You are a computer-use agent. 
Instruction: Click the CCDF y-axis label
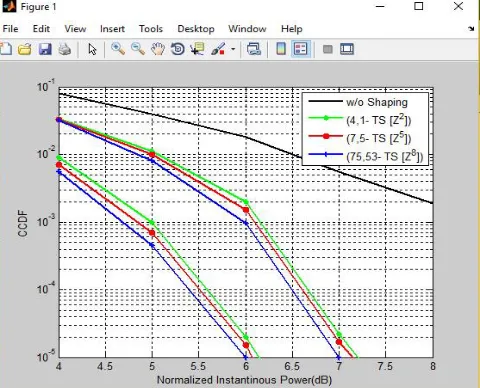tap(23, 223)
